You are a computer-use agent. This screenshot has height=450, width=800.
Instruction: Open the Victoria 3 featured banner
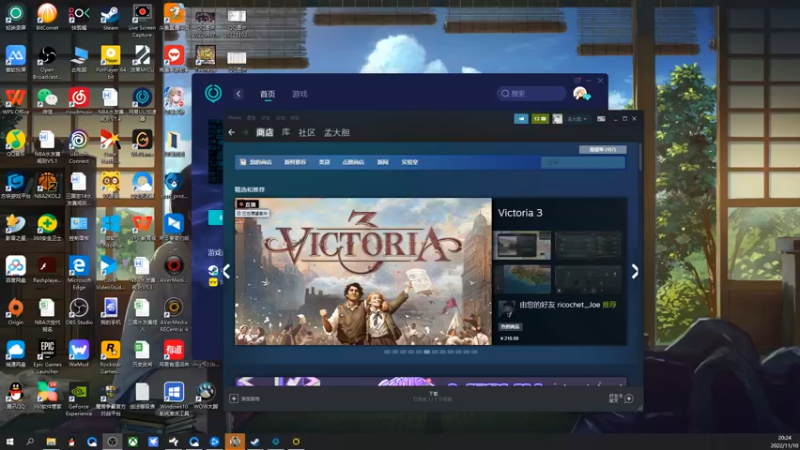(363, 271)
